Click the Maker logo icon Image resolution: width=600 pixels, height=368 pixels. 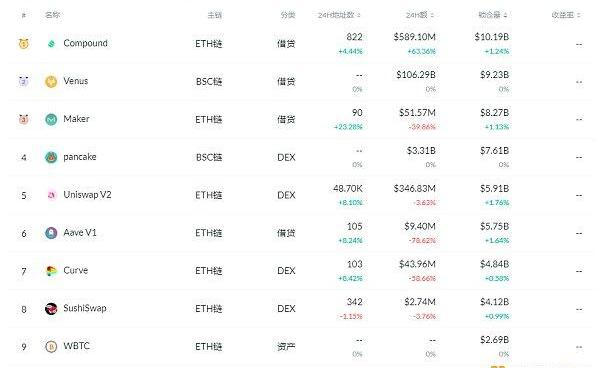click(x=51, y=119)
